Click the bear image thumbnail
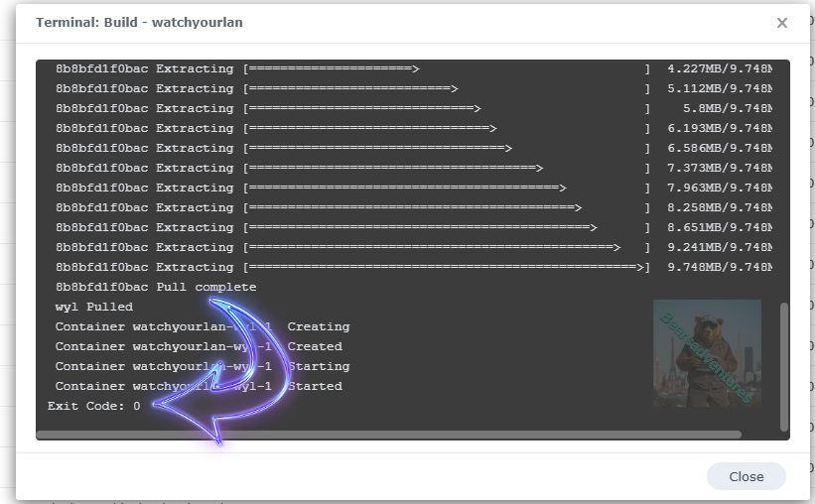The width and height of the screenshot is (815, 504). pos(707,352)
